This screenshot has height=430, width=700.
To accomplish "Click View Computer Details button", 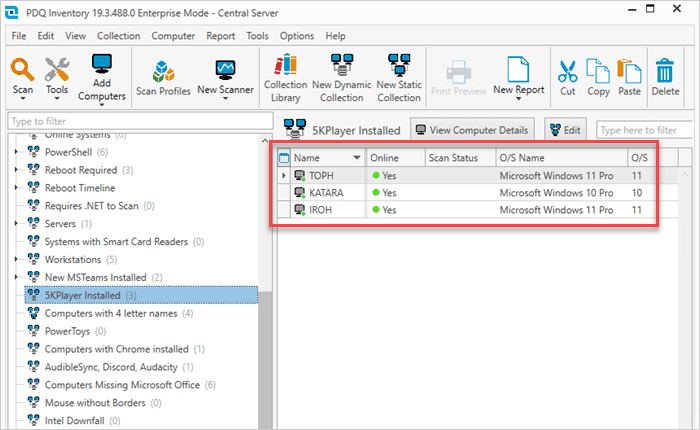I will [472, 130].
